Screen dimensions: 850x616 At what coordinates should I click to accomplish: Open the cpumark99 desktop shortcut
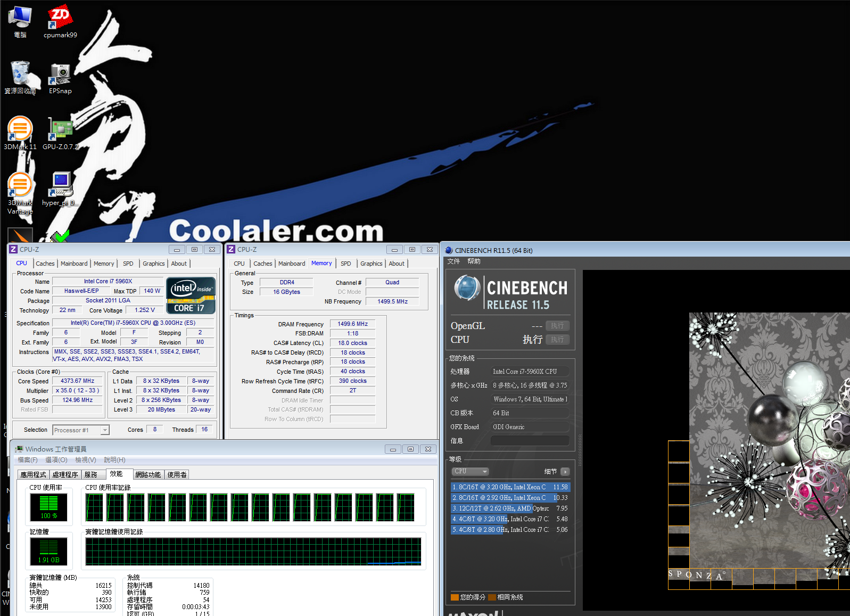[x=60, y=22]
